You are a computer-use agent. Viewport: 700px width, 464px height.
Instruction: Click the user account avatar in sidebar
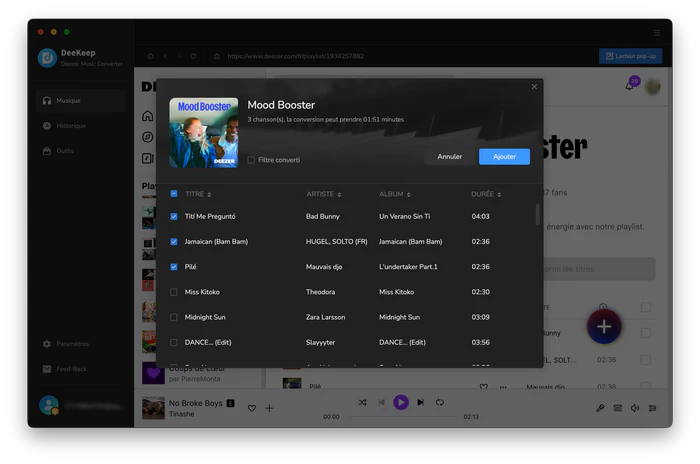point(48,405)
